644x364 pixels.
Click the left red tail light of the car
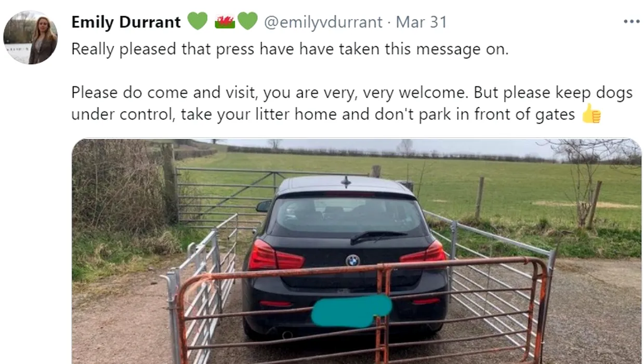pos(275,256)
